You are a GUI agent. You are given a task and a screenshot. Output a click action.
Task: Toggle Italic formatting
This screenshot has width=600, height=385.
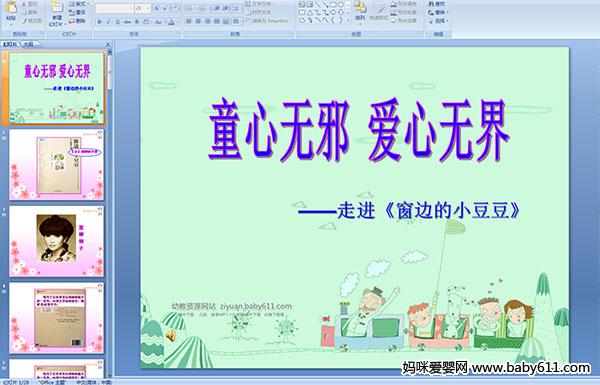point(108,22)
